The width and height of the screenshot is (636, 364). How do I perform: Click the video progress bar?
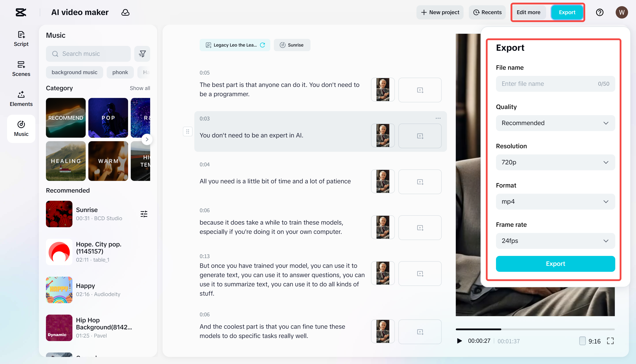pyautogui.click(x=535, y=329)
